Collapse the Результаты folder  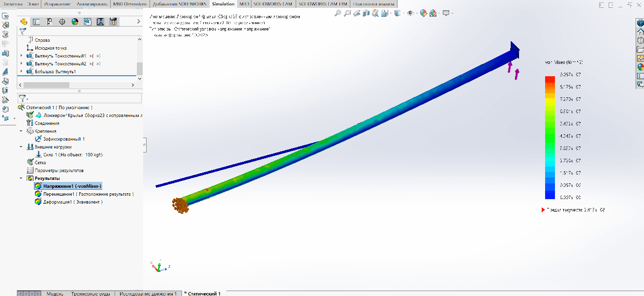click(x=21, y=178)
